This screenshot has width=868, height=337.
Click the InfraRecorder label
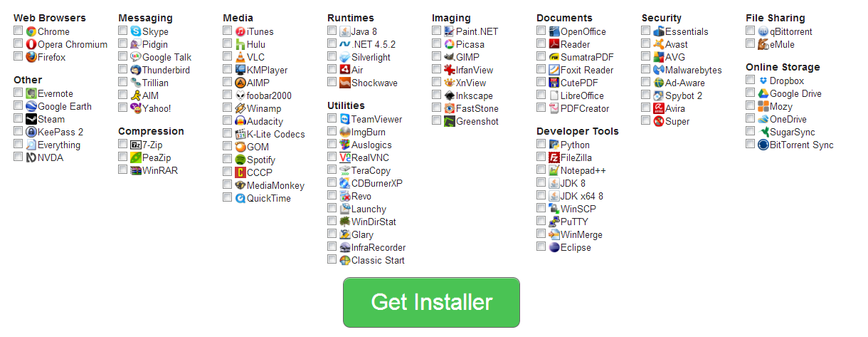click(x=379, y=247)
